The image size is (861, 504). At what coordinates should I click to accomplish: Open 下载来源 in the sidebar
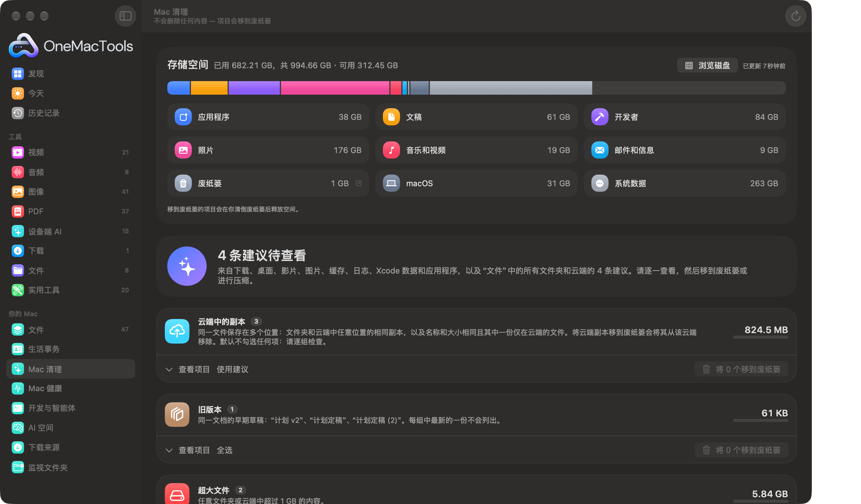click(x=71, y=447)
